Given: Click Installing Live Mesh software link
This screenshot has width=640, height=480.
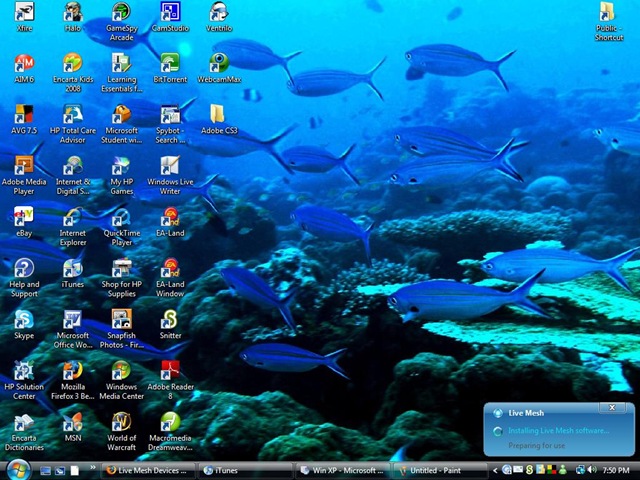Looking at the screenshot, I should pos(558,431).
